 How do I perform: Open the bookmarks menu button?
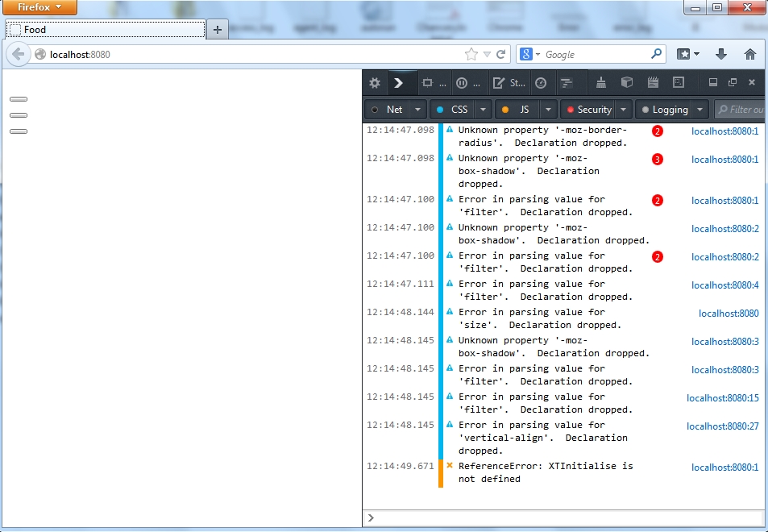click(x=688, y=54)
